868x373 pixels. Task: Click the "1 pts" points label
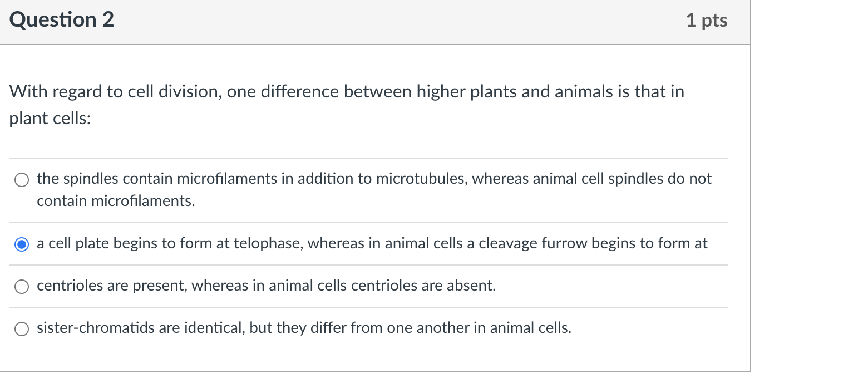pos(706,21)
